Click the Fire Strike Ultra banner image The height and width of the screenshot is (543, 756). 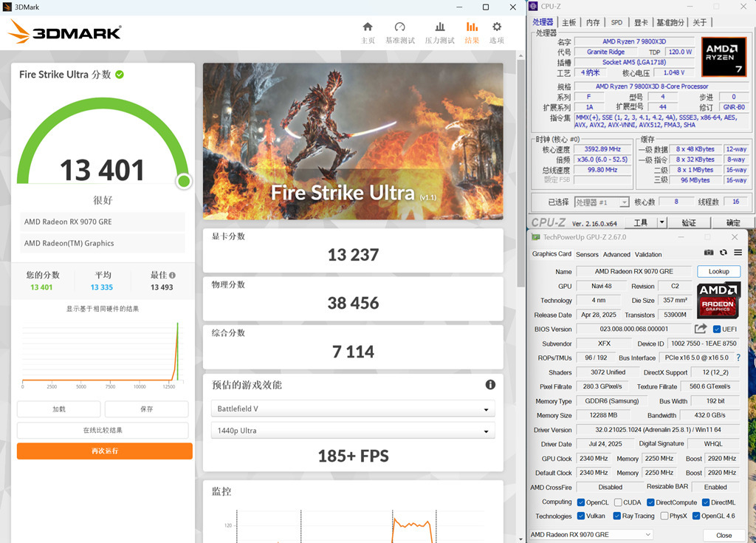[x=353, y=141]
